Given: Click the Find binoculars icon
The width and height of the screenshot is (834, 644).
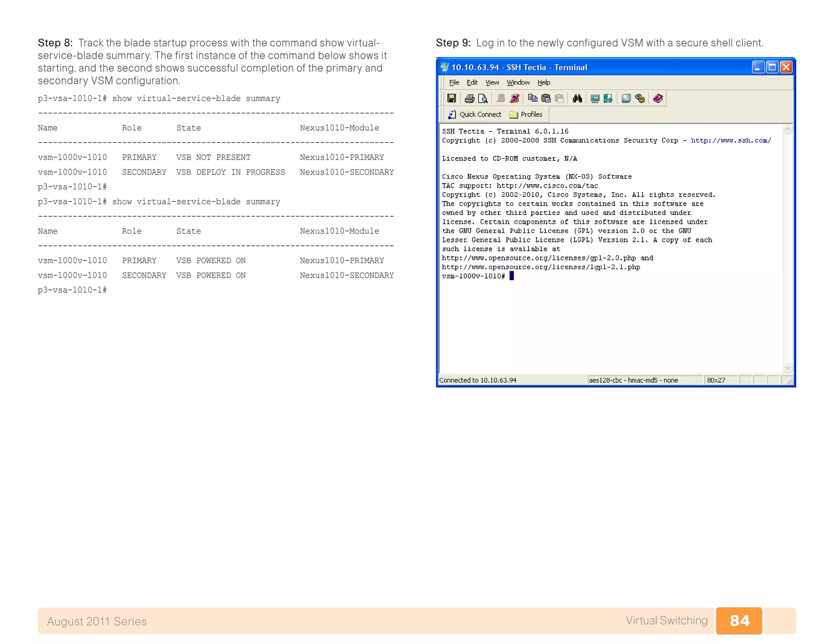Looking at the screenshot, I should (577, 99).
